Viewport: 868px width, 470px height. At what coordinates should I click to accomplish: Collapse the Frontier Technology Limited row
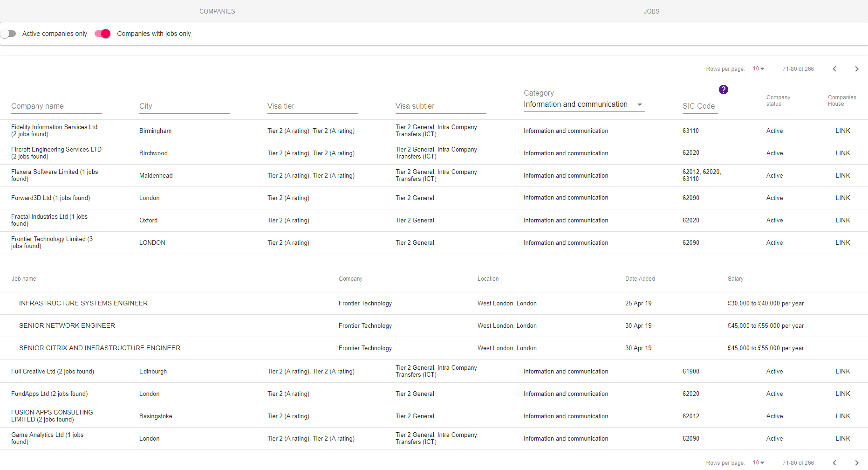52,242
